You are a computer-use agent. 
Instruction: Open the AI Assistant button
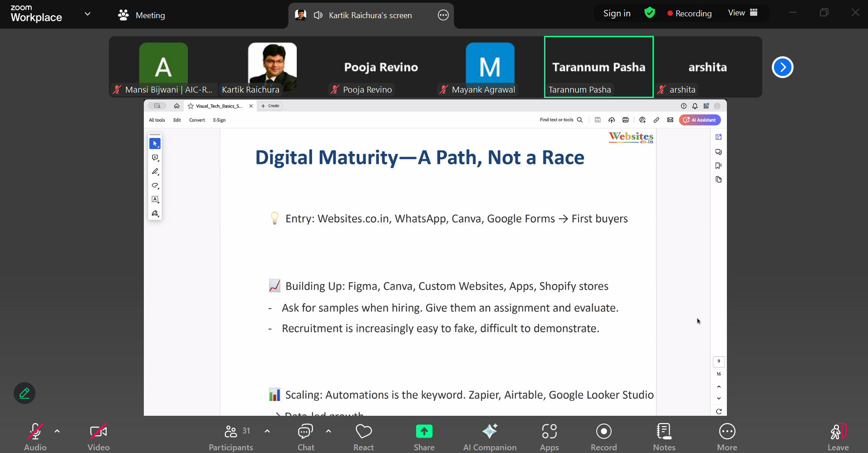700,120
